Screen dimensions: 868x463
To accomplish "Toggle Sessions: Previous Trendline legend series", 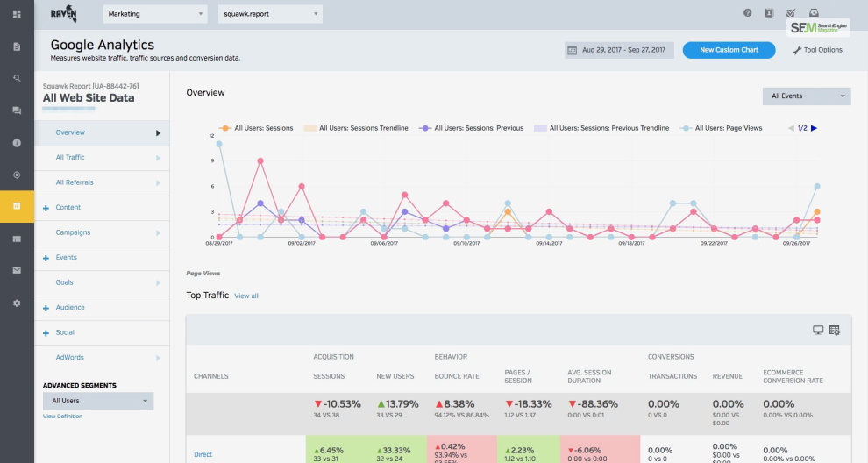I will click(601, 128).
